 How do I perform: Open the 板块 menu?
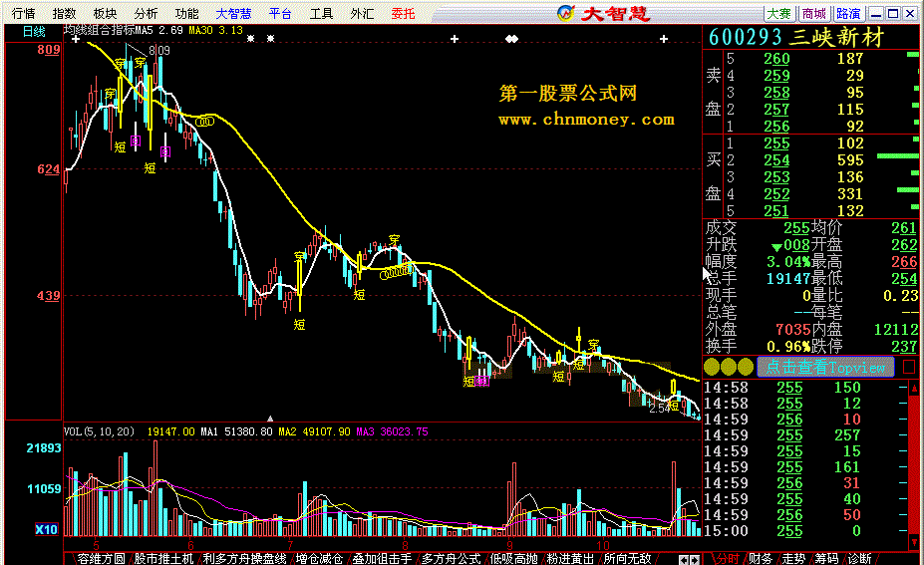105,13
